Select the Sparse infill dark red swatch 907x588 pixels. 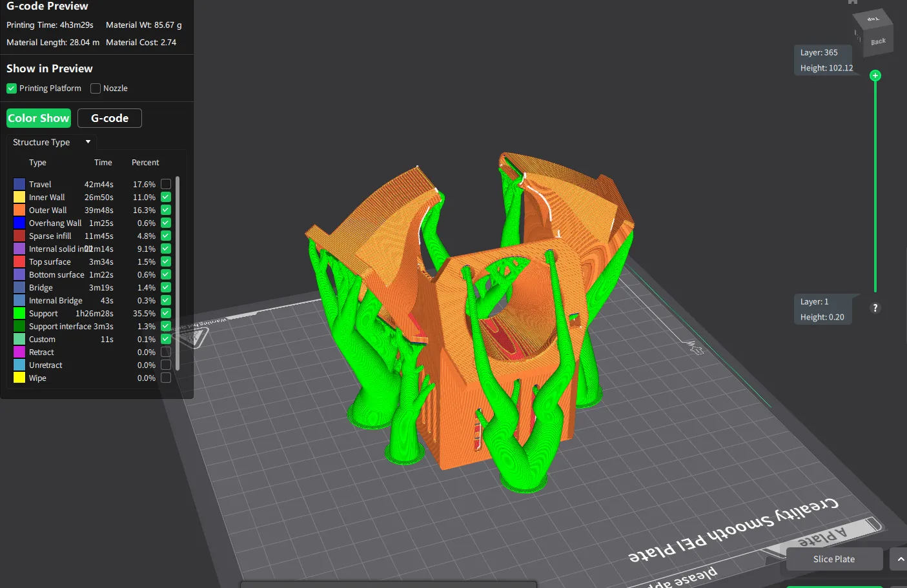pos(19,236)
